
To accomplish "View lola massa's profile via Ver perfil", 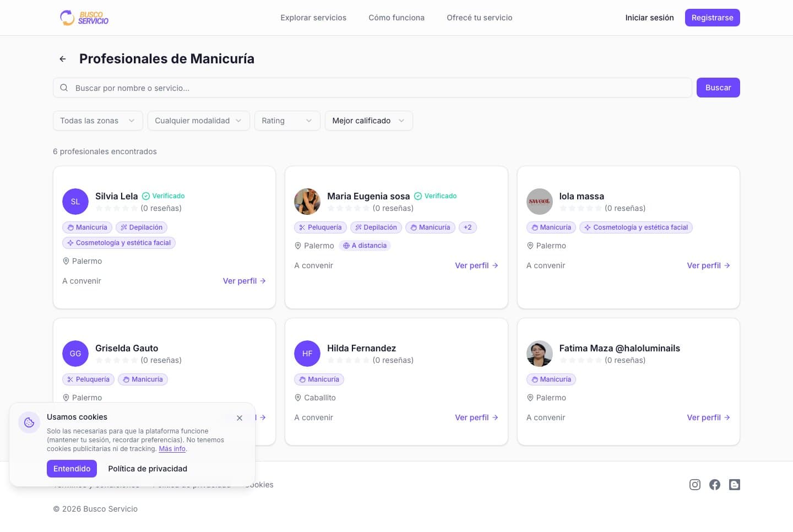I will tap(709, 265).
